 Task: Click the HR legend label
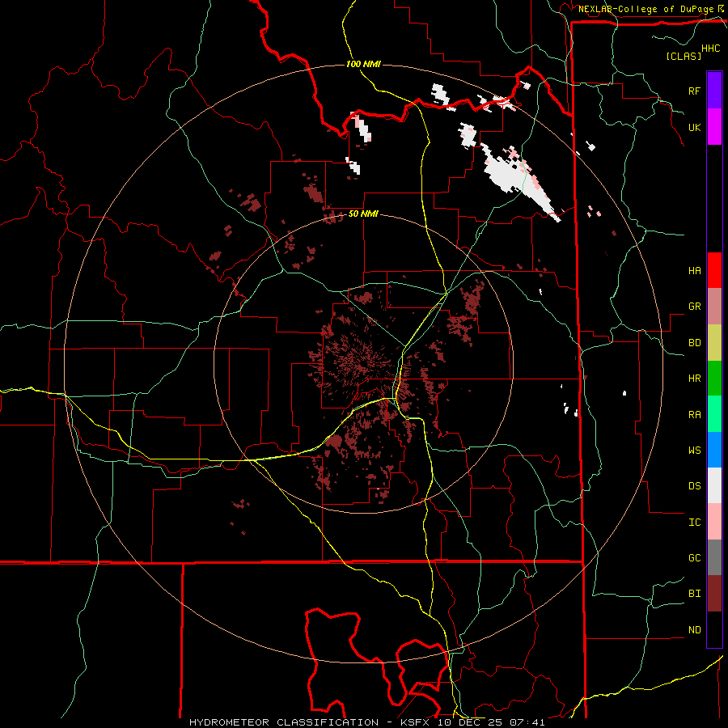(694, 379)
